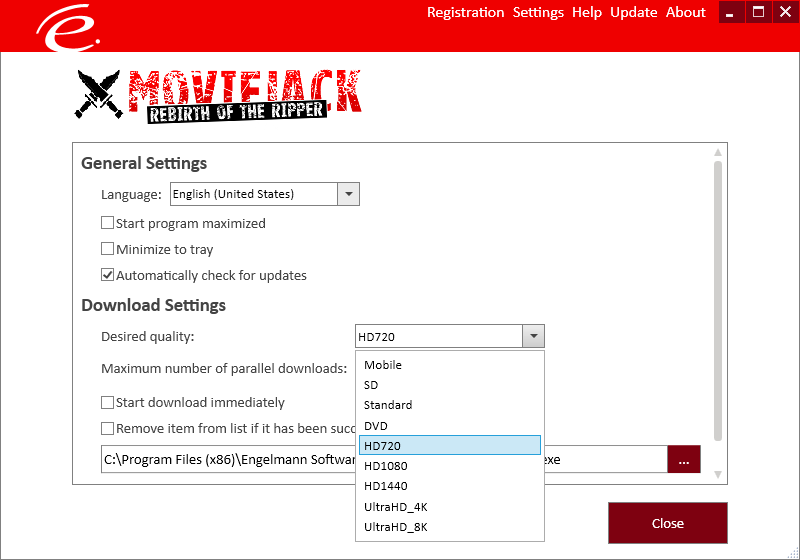Select the highlighted HD720 list option
The image size is (800, 560).
[449, 445]
